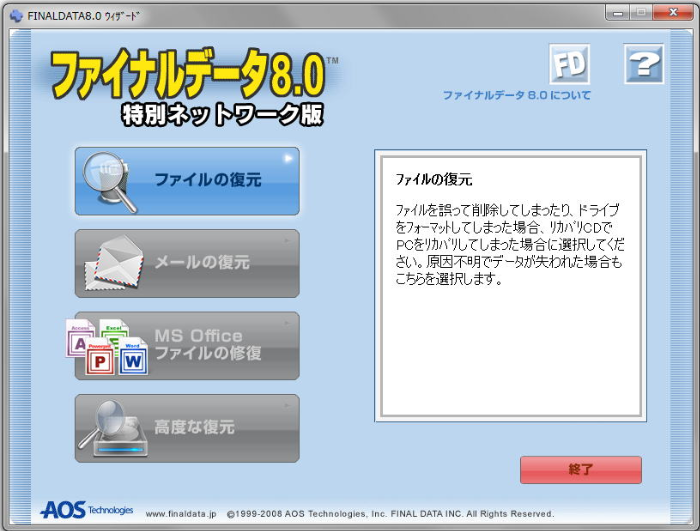The height and width of the screenshot is (531, 700).
Task: Click the drive with magnifier icon
Action: [114, 427]
